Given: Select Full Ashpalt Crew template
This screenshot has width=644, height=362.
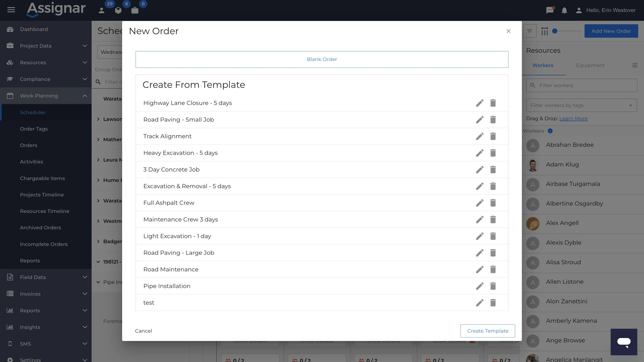Looking at the screenshot, I should coord(169,203).
